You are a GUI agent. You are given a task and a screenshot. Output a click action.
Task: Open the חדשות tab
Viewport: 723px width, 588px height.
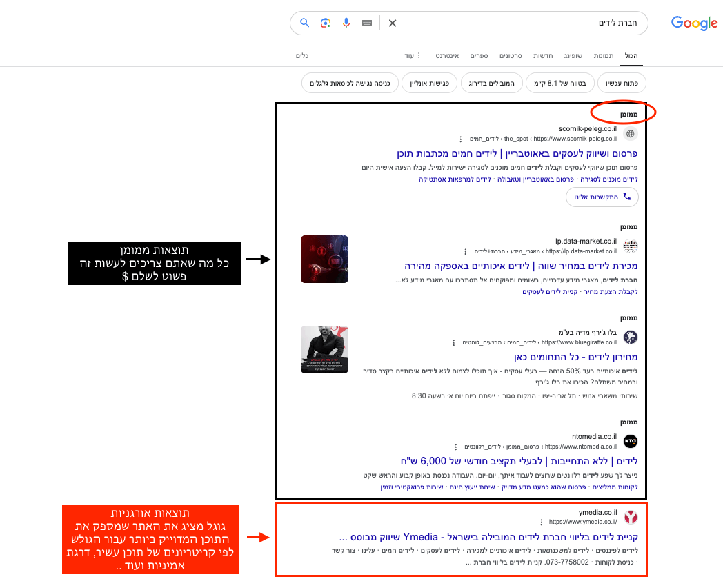click(543, 55)
